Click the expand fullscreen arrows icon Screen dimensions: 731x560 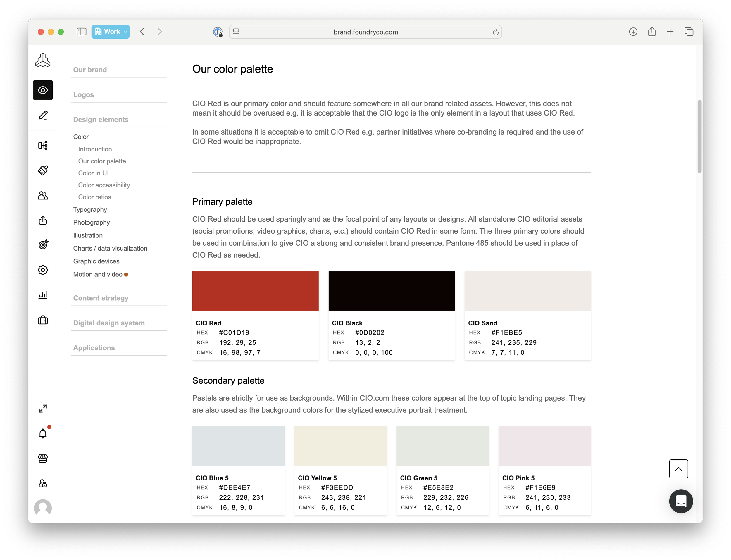click(43, 408)
